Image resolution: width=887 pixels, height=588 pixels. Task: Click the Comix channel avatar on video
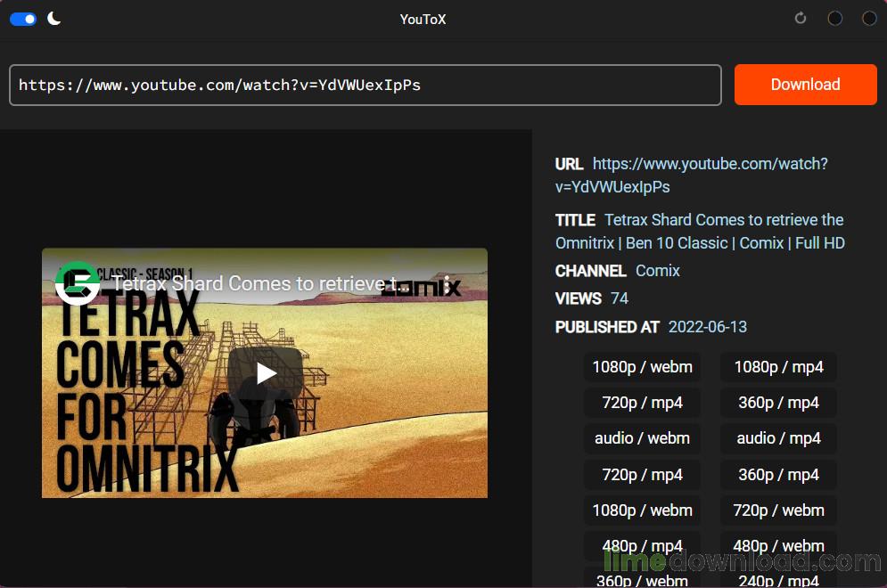(x=78, y=283)
